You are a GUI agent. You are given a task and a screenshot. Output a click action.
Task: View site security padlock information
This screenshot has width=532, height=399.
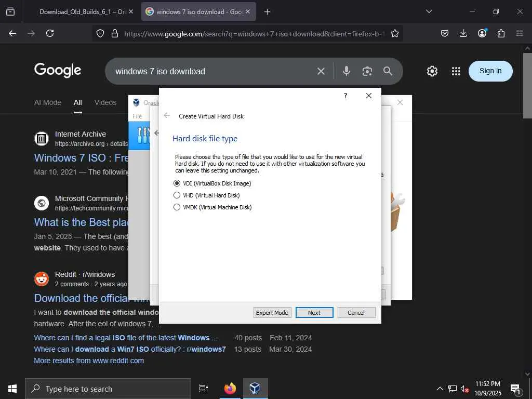click(x=115, y=33)
